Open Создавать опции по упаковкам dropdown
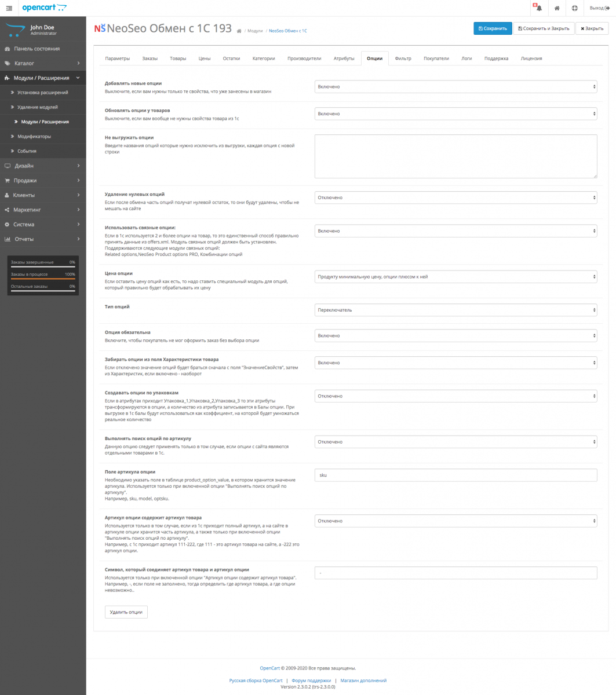The height and width of the screenshot is (695, 616). point(455,396)
